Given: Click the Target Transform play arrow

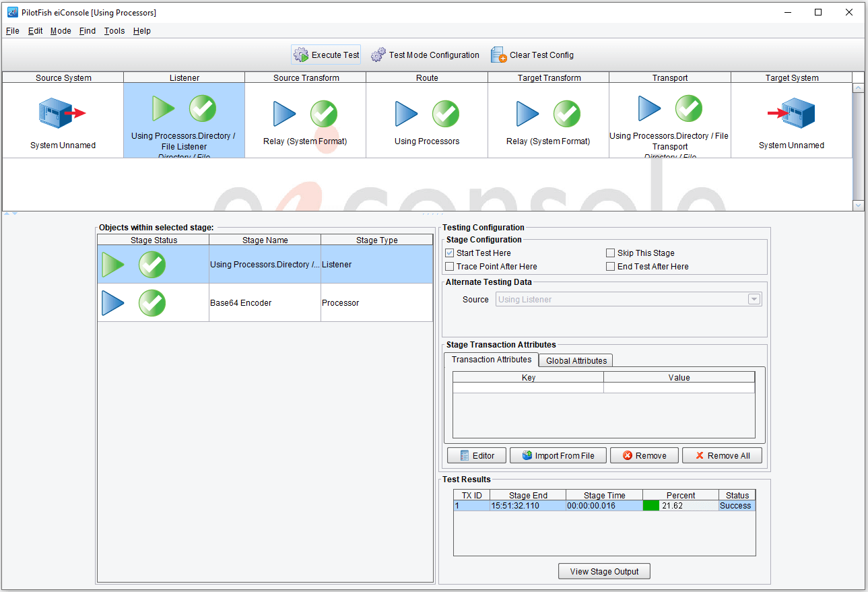Looking at the screenshot, I should click(x=528, y=114).
